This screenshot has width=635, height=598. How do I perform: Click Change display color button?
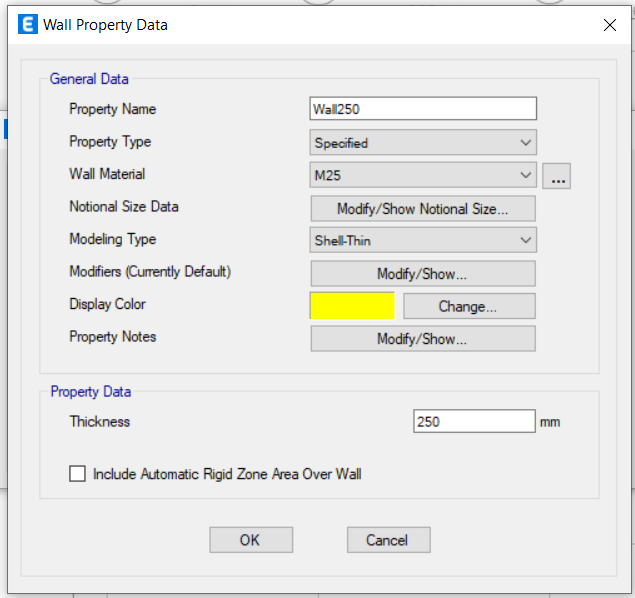pyautogui.click(x=469, y=306)
